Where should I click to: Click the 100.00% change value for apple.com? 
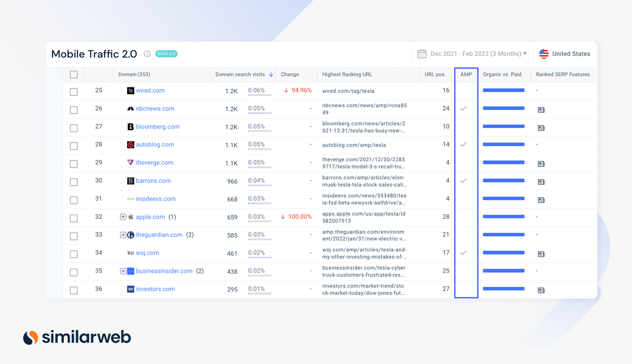pyautogui.click(x=296, y=217)
